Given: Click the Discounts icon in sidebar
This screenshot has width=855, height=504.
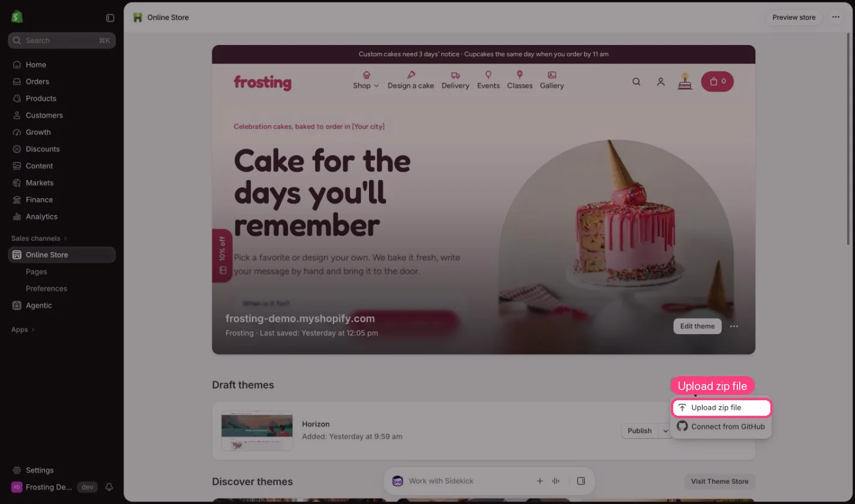Looking at the screenshot, I should 17,149.
